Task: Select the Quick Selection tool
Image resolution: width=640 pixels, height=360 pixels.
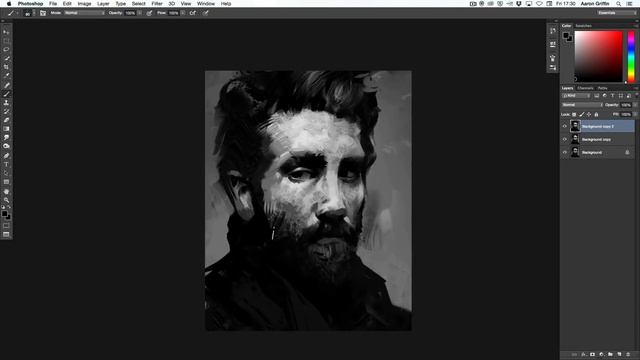Action: pos(6,58)
